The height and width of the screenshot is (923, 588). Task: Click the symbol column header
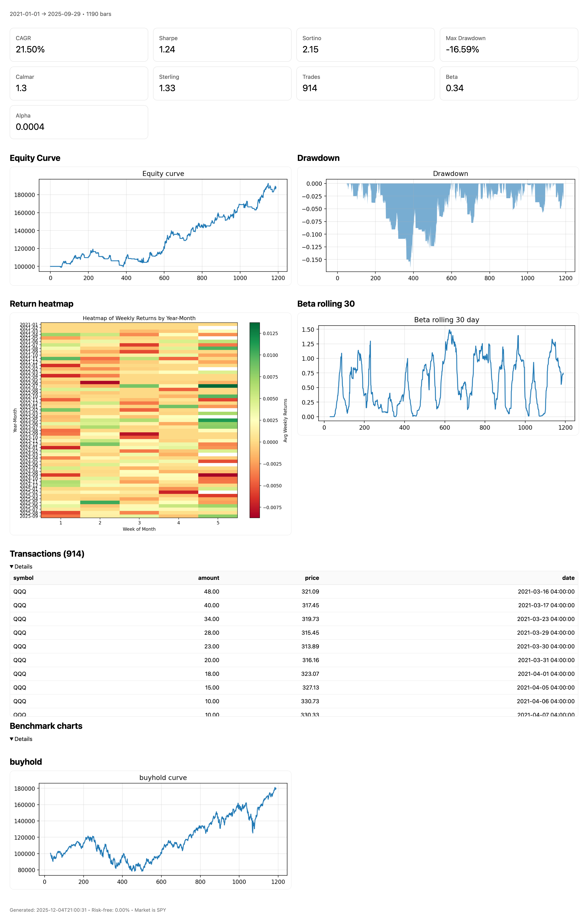pos(23,578)
